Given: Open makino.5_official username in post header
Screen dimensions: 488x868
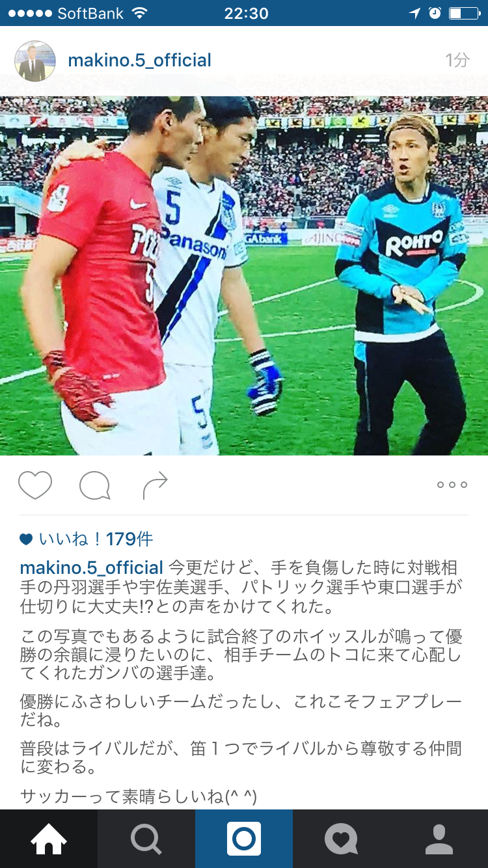Looking at the screenshot, I should point(140,61).
